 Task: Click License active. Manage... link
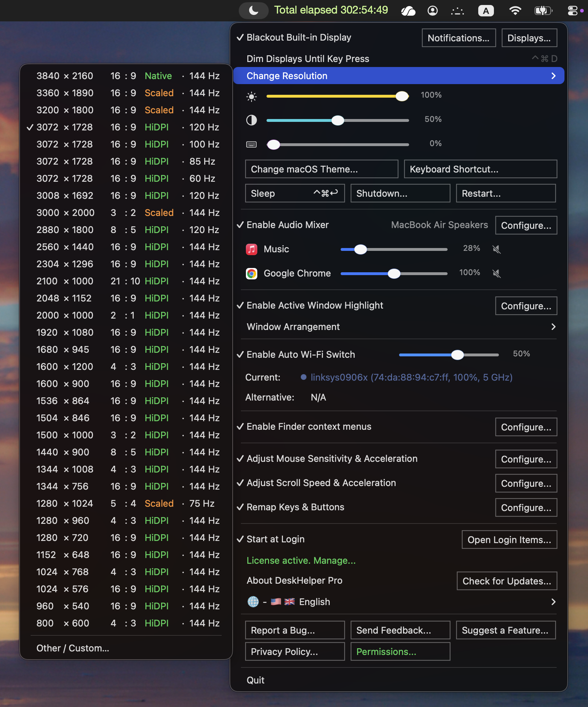click(x=301, y=561)
